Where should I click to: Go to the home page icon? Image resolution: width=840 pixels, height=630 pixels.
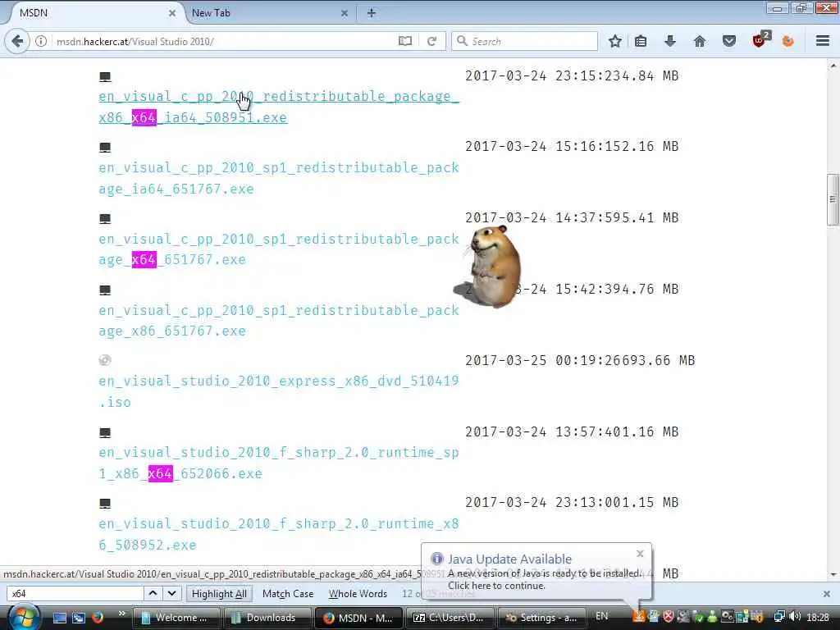coord(700,41)
